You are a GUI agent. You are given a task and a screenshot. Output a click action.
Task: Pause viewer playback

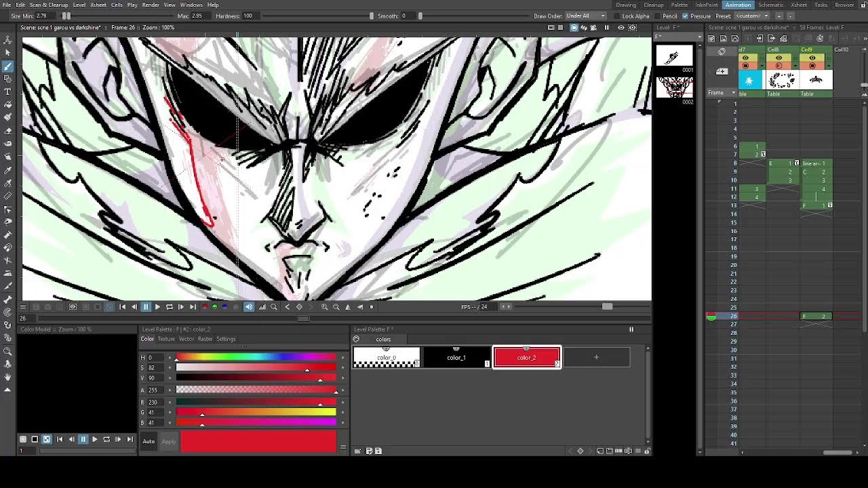[146, 307]
